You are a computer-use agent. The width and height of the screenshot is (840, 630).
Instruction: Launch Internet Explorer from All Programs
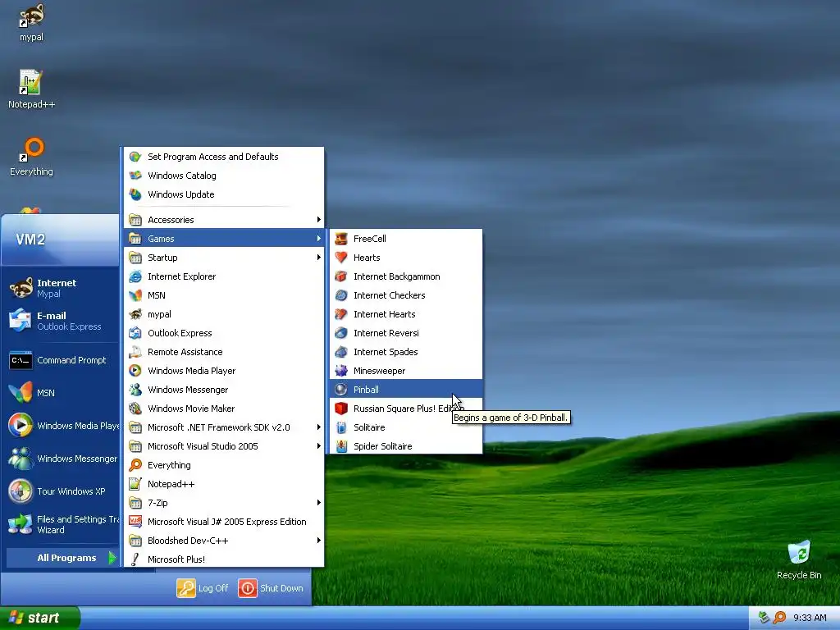[224, 276]
